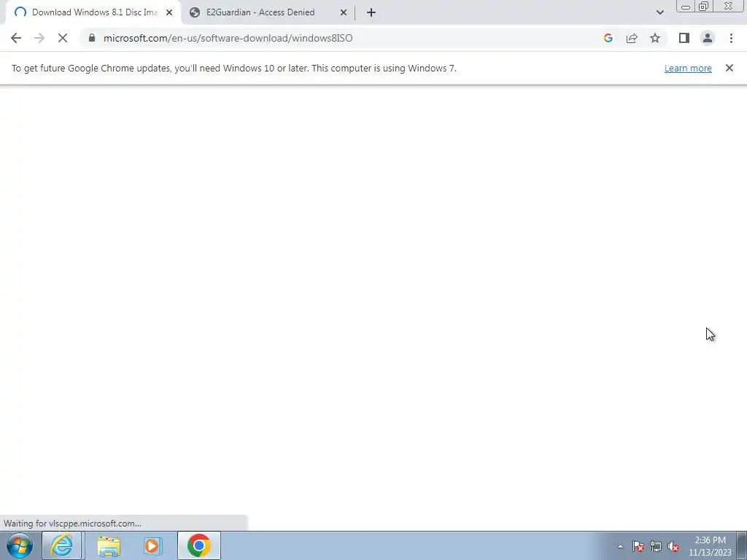Click the Show desktop strip

(742, 545)
